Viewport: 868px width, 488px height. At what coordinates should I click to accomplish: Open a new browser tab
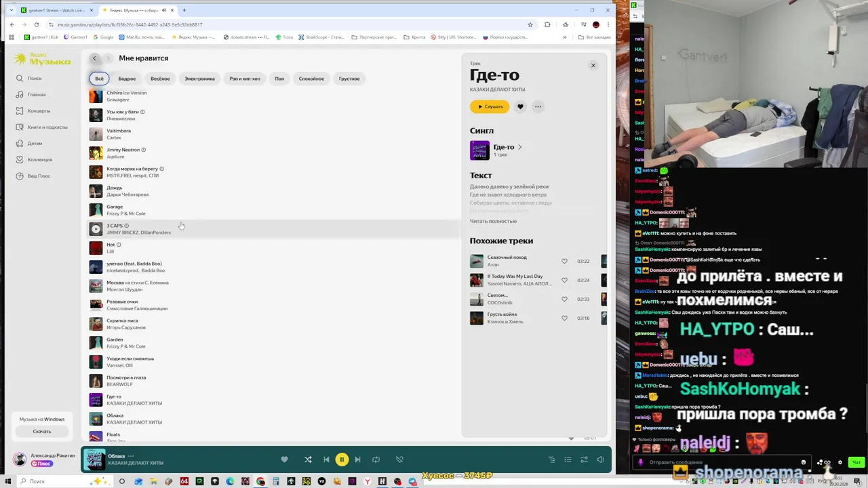point(184,10)
